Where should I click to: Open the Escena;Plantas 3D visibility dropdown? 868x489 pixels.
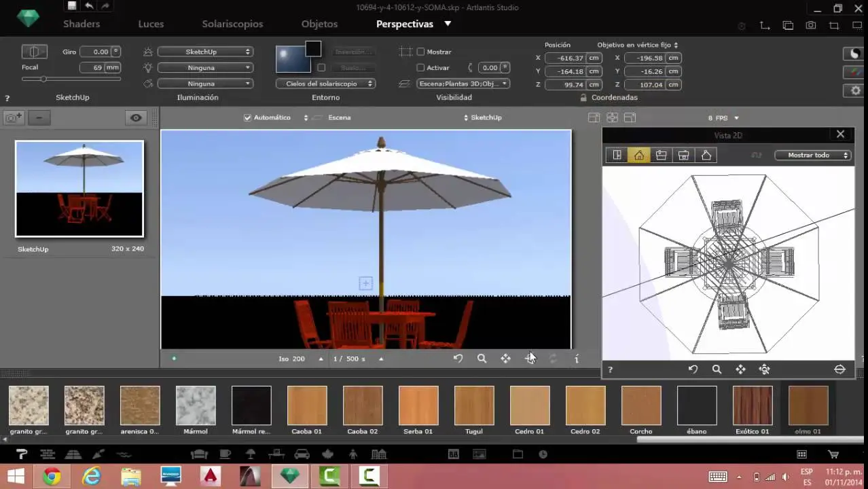(463, 84)
